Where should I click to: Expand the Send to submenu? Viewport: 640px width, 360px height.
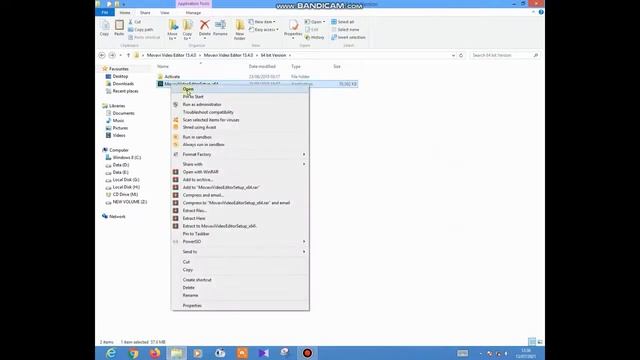point(240,252)
